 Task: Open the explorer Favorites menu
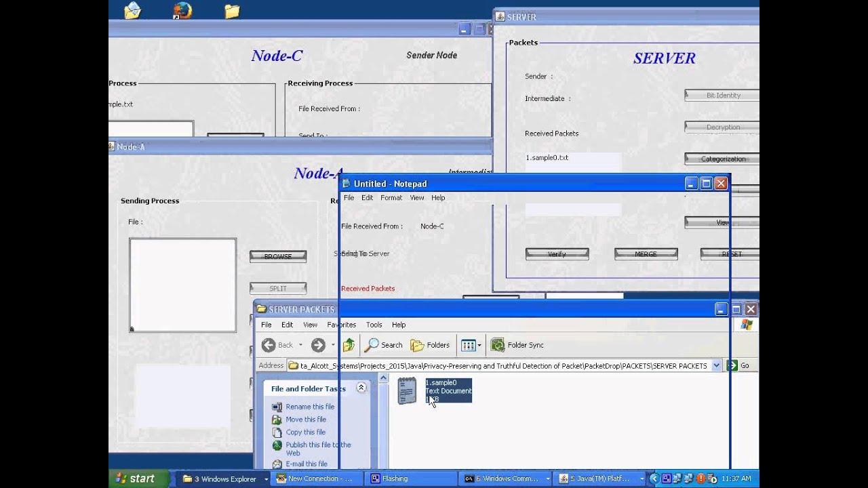point(341,325)
